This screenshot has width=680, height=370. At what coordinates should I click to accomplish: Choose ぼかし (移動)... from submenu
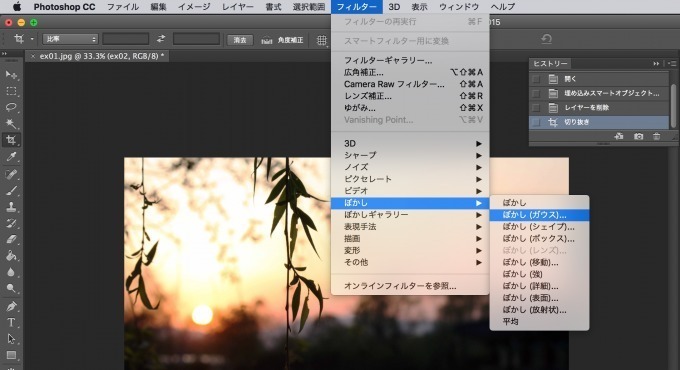pyautogui.click(x=539, y=262)
